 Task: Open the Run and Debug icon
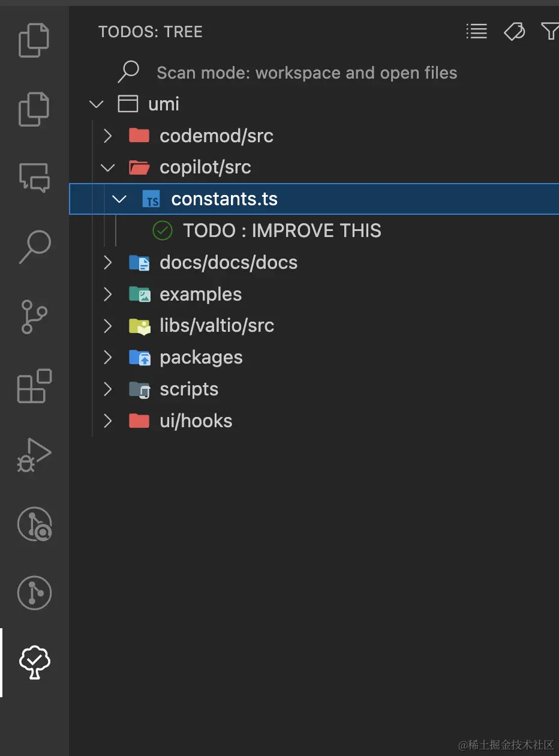point(34,455)
